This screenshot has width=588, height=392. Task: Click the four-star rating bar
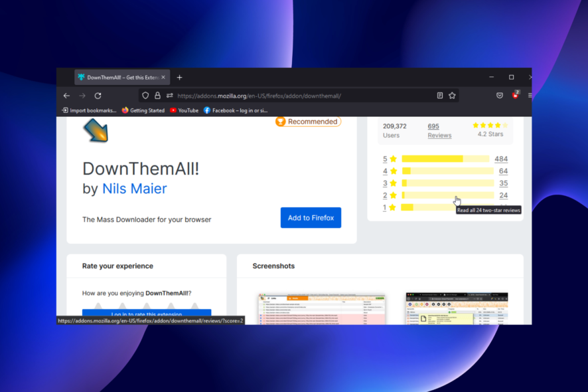pos(448,171)
